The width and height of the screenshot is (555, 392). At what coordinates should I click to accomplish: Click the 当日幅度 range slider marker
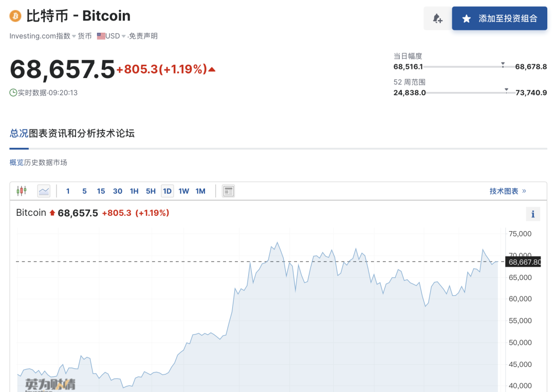tap(503, 65)
